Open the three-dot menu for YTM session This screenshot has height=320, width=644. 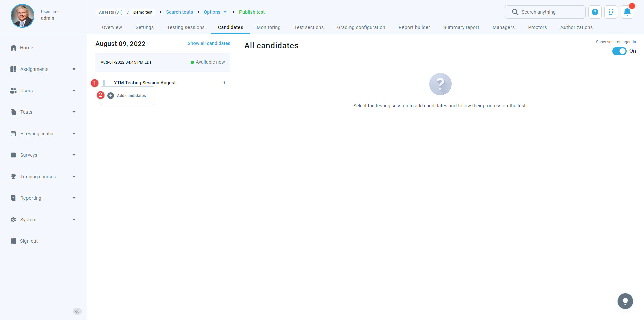(104, 83)
